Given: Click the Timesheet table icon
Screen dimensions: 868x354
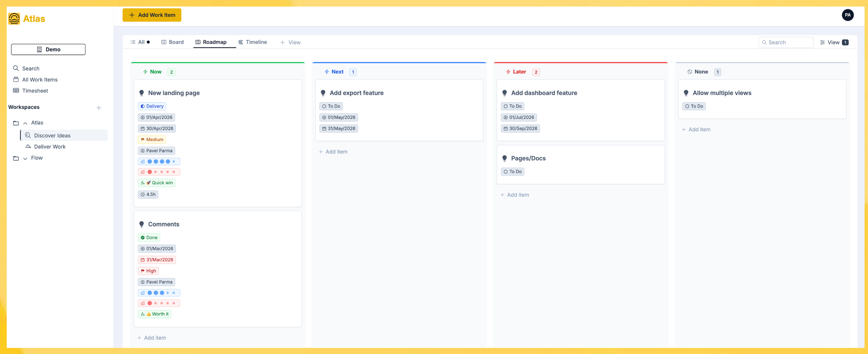Looking at the screenshot, I should pyautogui.click(x=16, y=91).
